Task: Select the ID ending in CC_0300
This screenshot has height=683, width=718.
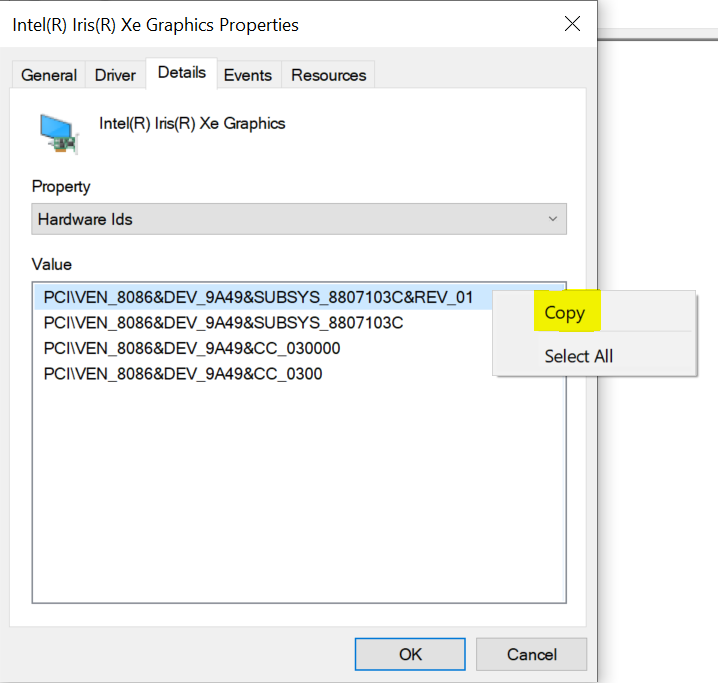Action: (x=183, y=374)
